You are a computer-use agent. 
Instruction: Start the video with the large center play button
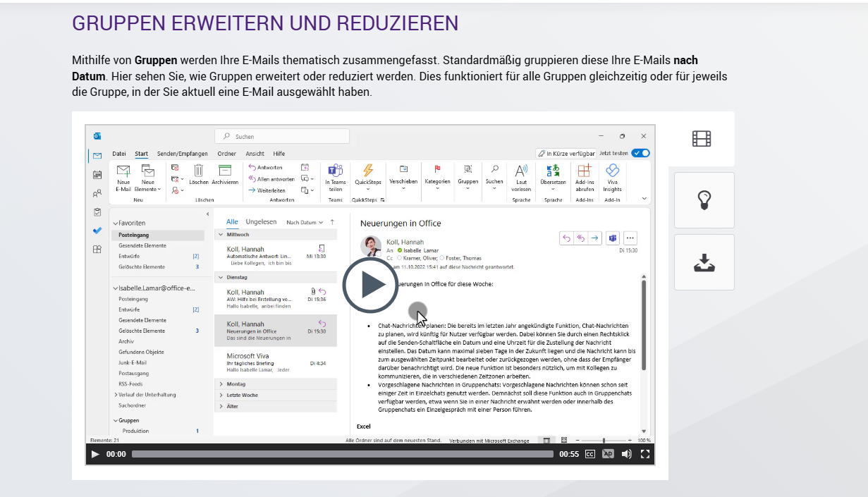point(371,285)
